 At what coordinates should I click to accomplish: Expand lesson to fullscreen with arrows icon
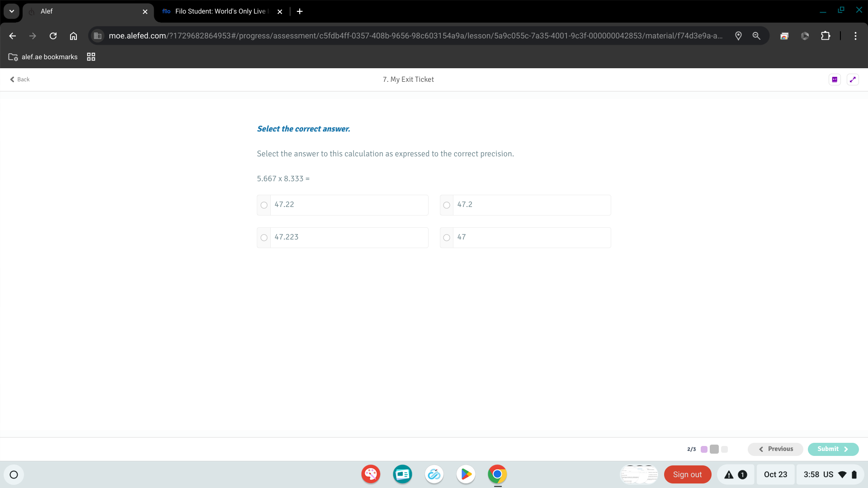tap(853, 80)
